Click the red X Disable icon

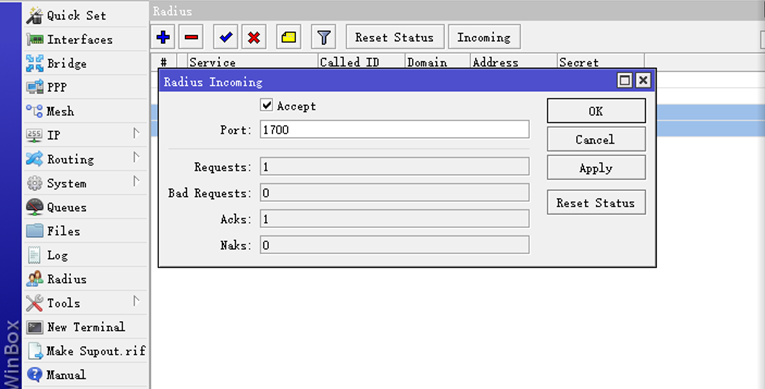point(254,37)
